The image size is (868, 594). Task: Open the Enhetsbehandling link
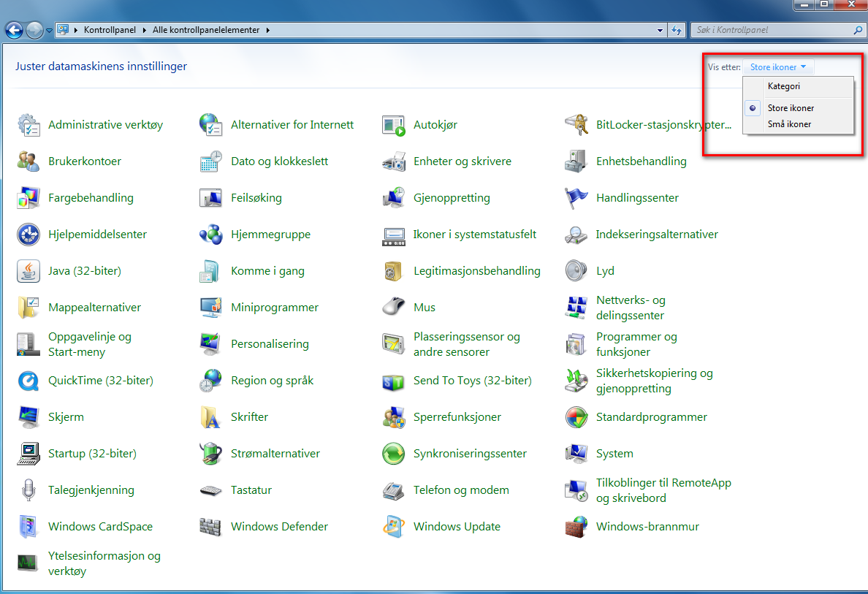[641, 161]
